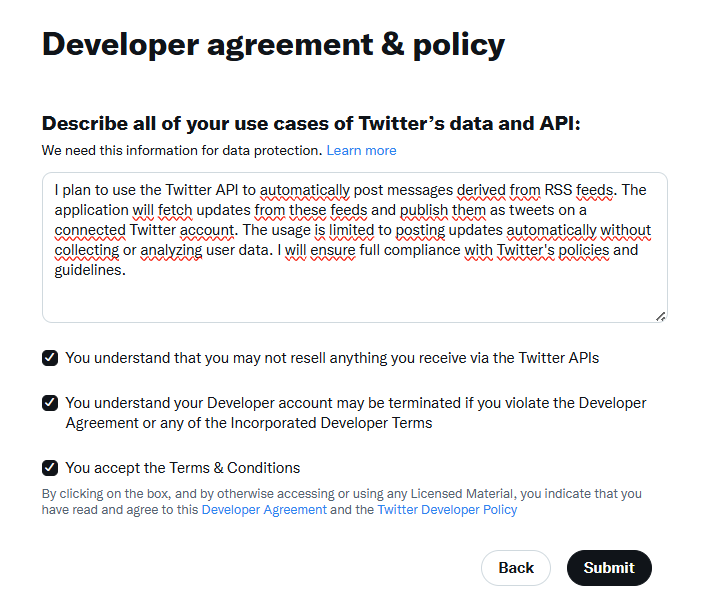Viewport: 710px width, 611px height.
Task: Uncheck the accept Terms & Conditions checkbox
Action: (x=50, y=468)
